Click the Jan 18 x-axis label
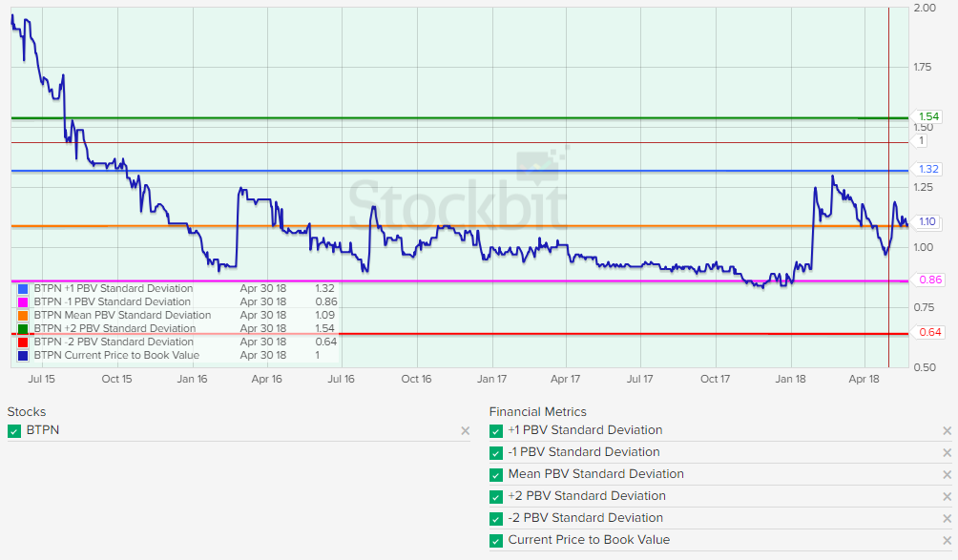Image resolution: width=958 pixels, height=560 pixels. [x=791, y=380]
